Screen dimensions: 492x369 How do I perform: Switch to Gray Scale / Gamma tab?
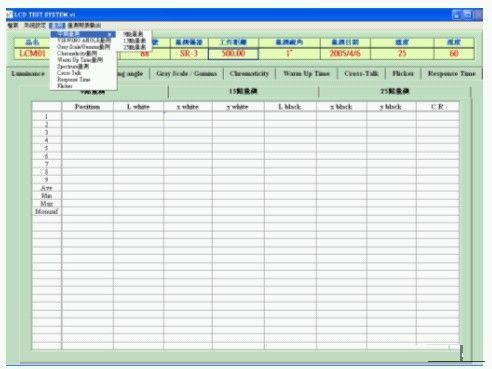click(x=186, y=74)
